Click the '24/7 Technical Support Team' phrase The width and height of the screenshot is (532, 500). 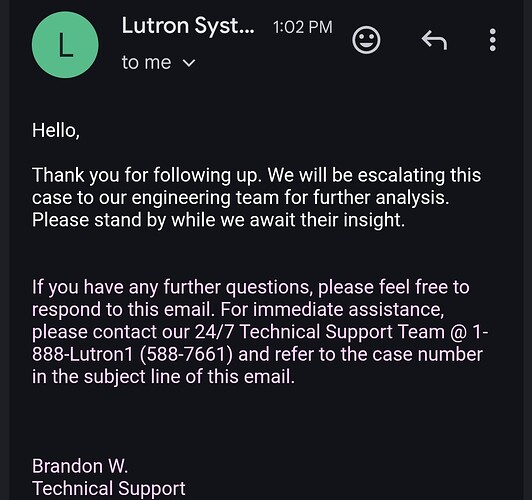[320, 332]
